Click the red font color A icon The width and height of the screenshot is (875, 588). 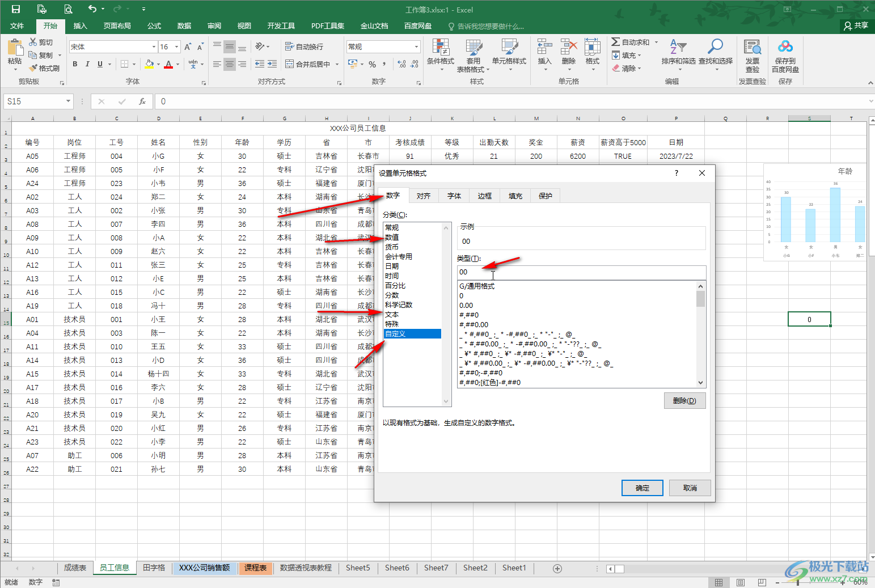click(x=168, y=64)
